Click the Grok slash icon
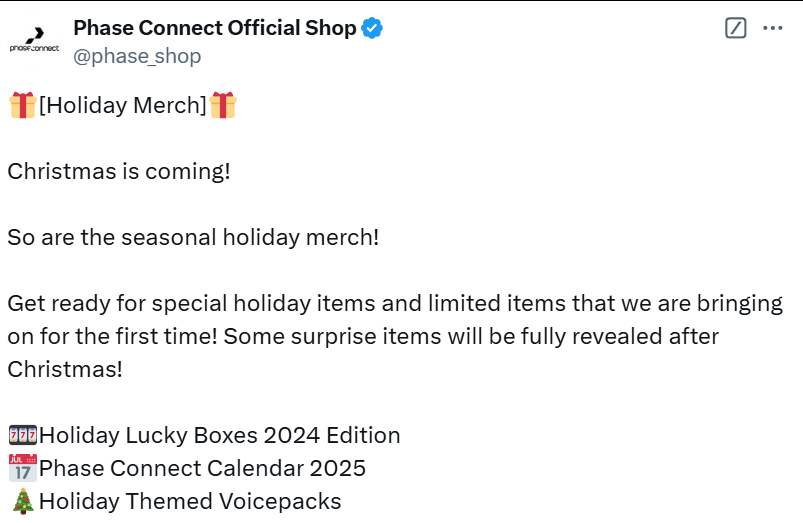The image size is (803, 523). click(735, 28)
